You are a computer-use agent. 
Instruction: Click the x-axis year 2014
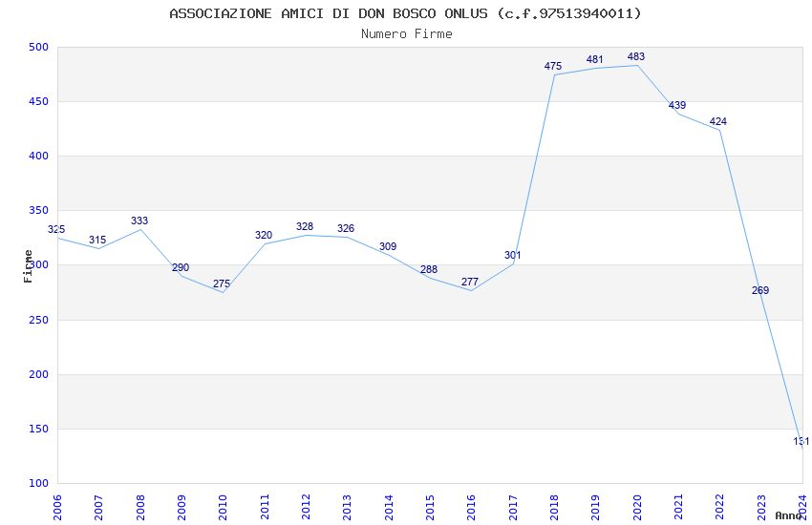pyautogui.click(x=389, y=507)
